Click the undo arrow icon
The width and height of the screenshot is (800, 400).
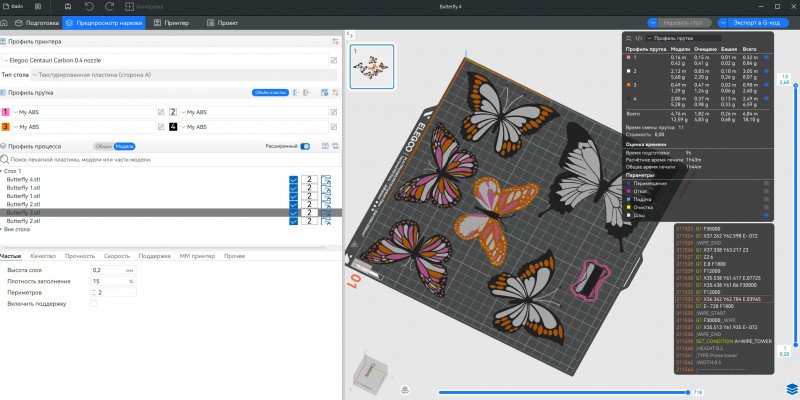89,6
